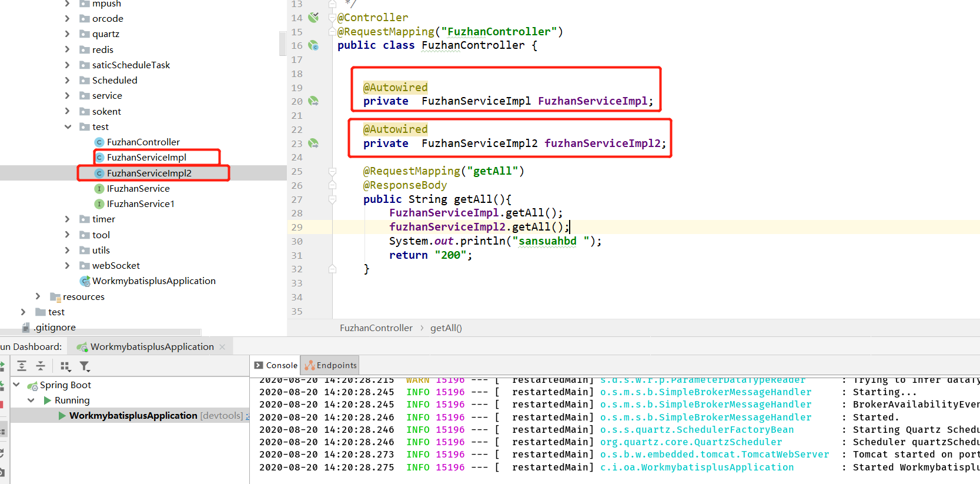
Task: Expand the timer package
Action: tap(67, 219)
